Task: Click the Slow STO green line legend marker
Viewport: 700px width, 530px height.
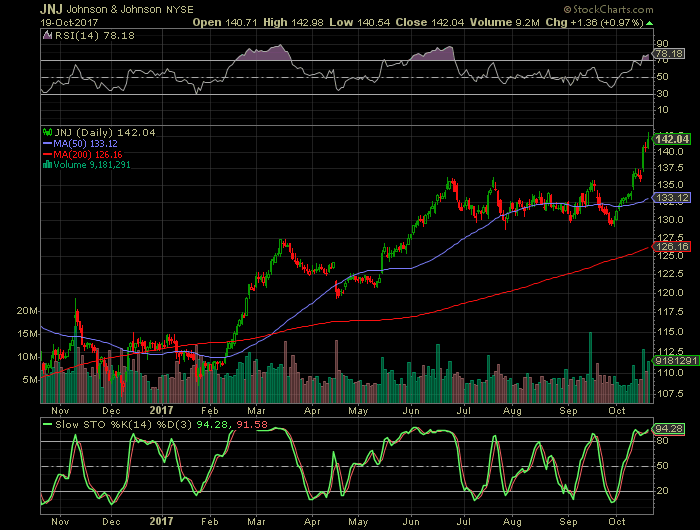Action: pyautogui.click(x=47, y=424)
